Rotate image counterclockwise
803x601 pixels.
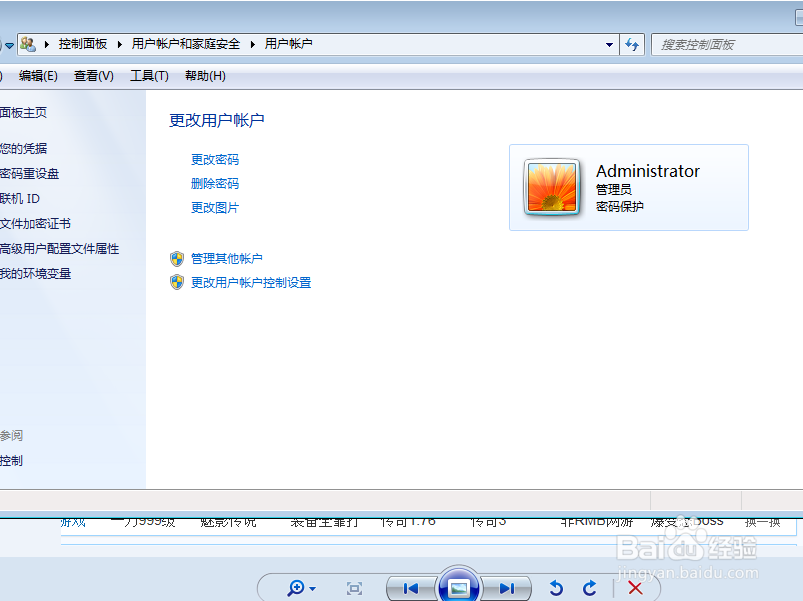point(557,588)
